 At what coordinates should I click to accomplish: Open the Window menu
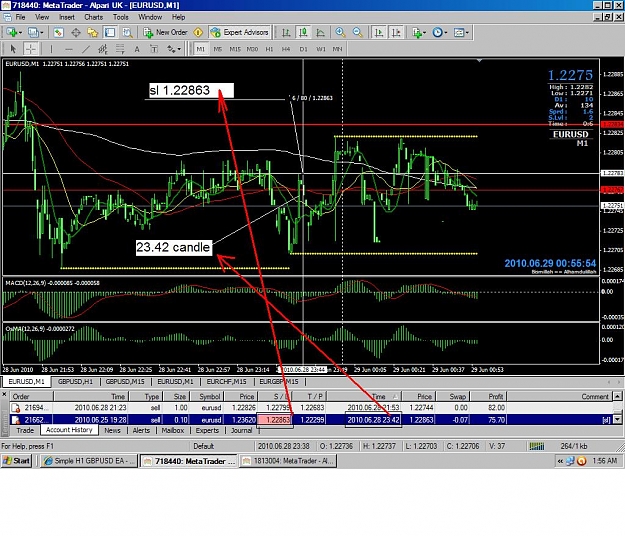coord(150,17)
